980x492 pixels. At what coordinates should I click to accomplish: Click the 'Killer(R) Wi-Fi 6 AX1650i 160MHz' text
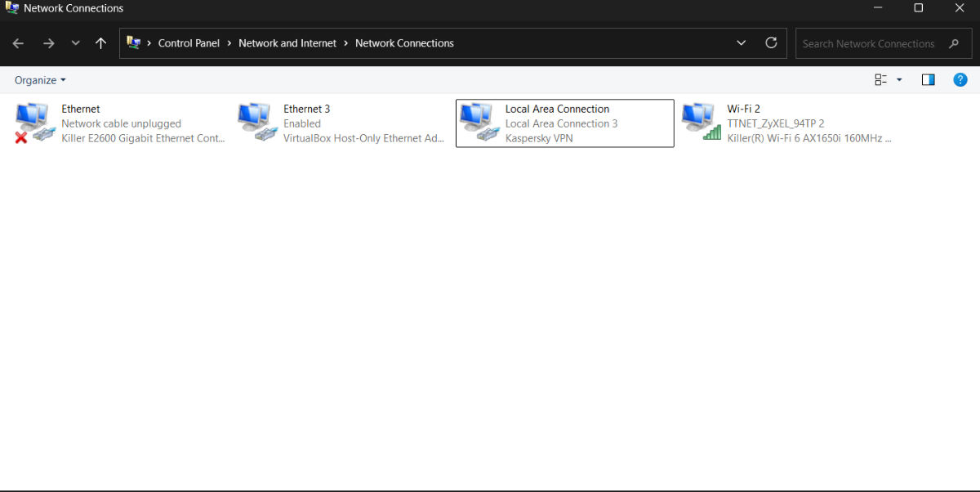tap(809, 138)
